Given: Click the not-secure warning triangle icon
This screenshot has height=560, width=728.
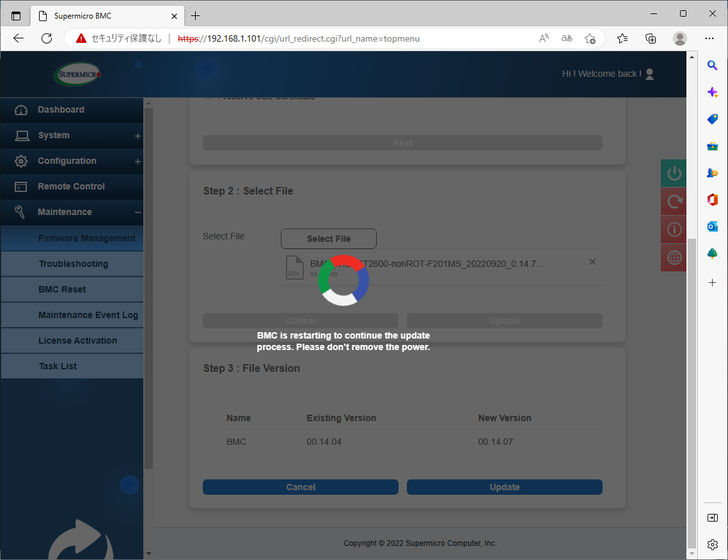Looking at the screenshot, I should coord(81,38).
